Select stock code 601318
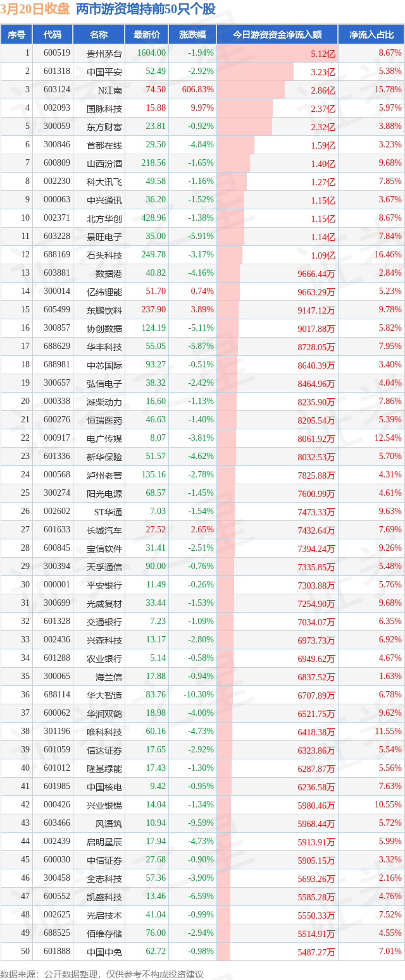 point(57,72)
